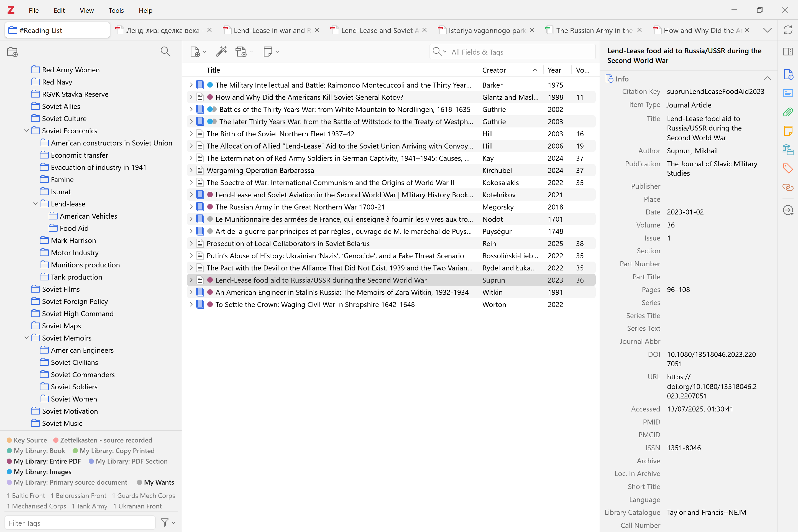The height and width of the screenshot is (532, 798).
Task: Sort items by Year column header
Action: click(557, 70)
